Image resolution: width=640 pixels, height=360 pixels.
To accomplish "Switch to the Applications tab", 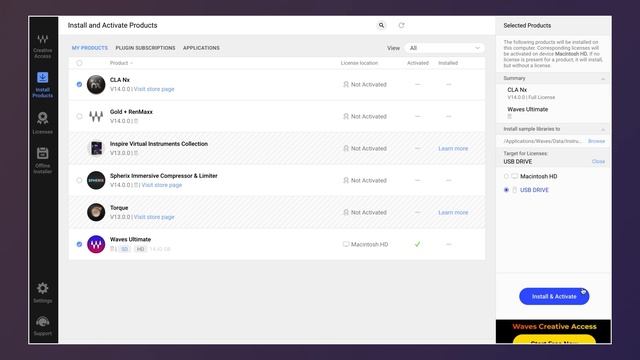I will tap(201, 48).
